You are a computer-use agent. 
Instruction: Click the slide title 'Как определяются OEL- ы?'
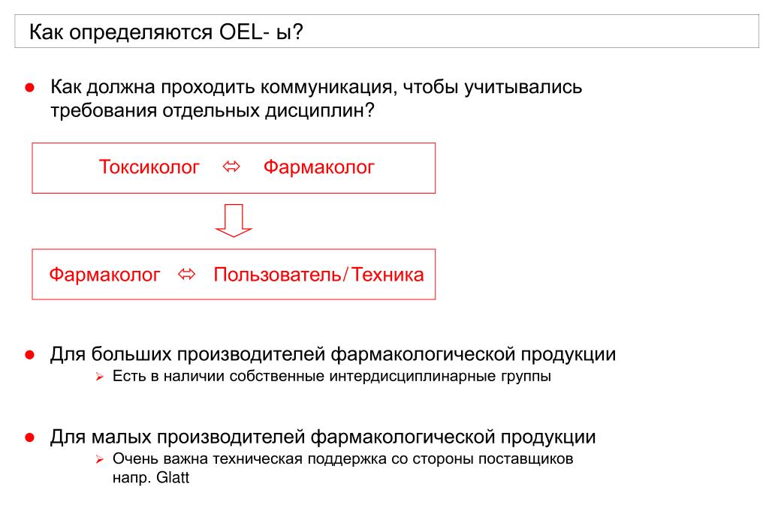166,32
